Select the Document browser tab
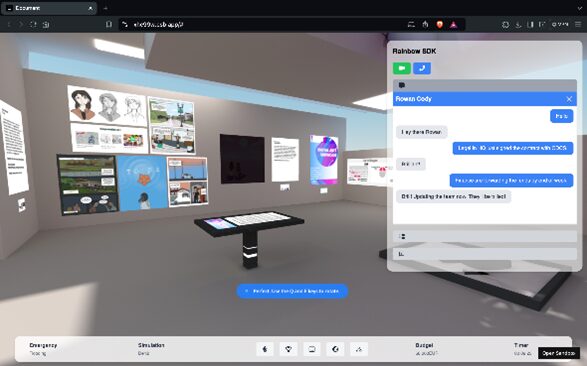The height and width of the screenshot is (366, 587). tap(49, 8)
